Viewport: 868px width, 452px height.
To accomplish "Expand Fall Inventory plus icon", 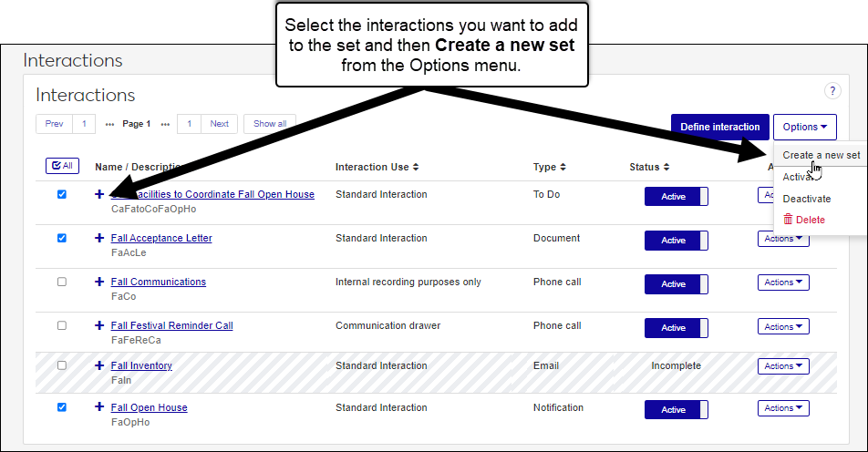I will point(99,365).
